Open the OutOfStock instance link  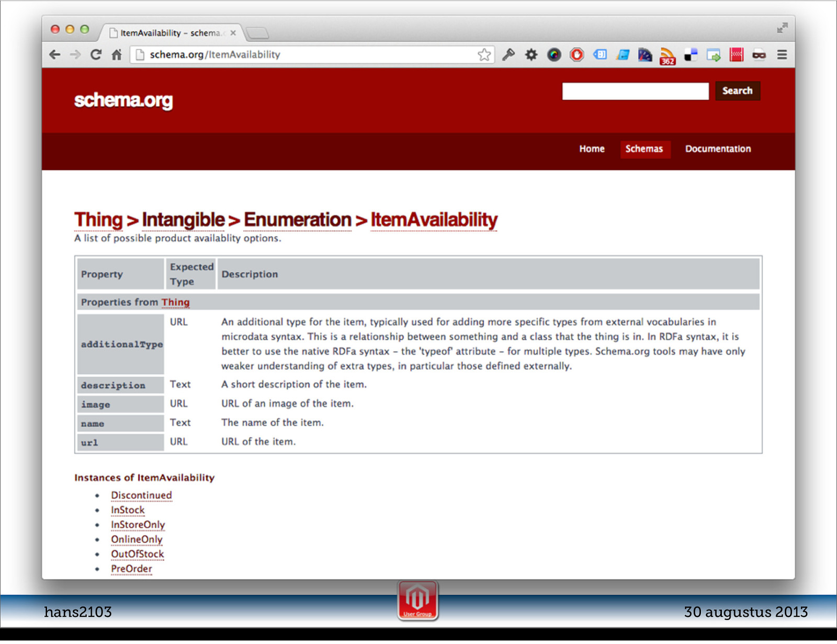tap(138, 554)
